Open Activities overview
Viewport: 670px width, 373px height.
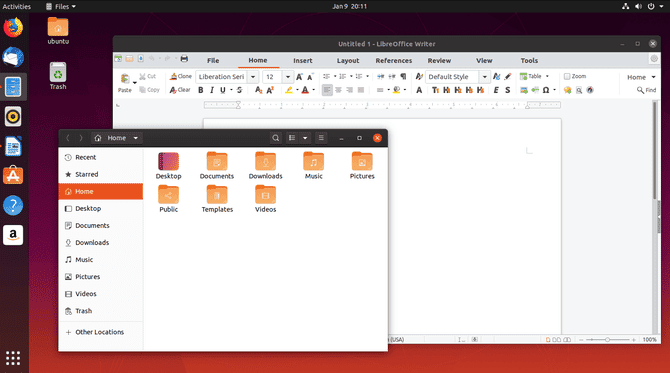[x=17, y=6]
